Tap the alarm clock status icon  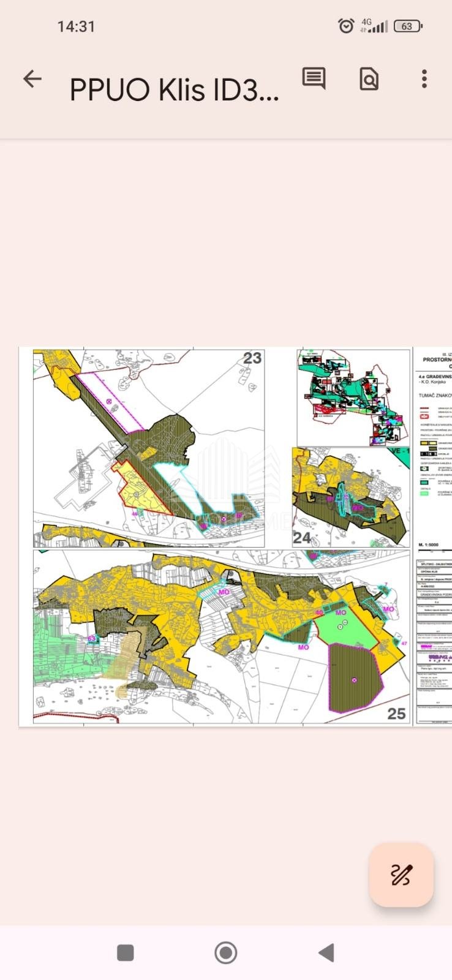pos(346,26)
